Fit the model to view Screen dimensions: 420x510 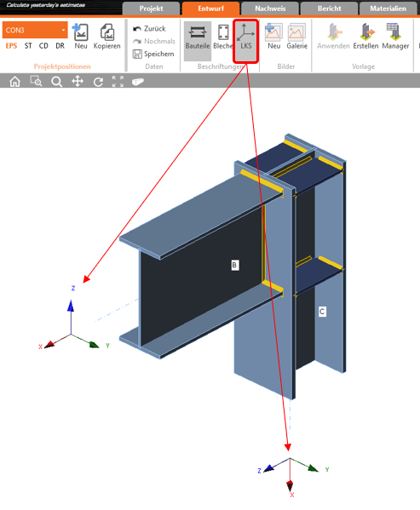pyautogui.click(x=118, y=82)
